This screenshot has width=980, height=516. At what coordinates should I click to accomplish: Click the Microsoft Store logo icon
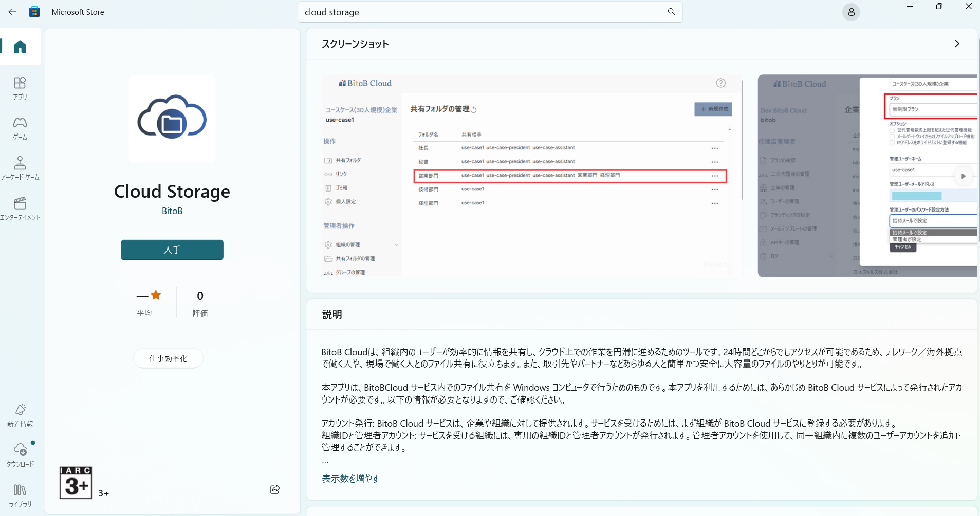point(34,12)
